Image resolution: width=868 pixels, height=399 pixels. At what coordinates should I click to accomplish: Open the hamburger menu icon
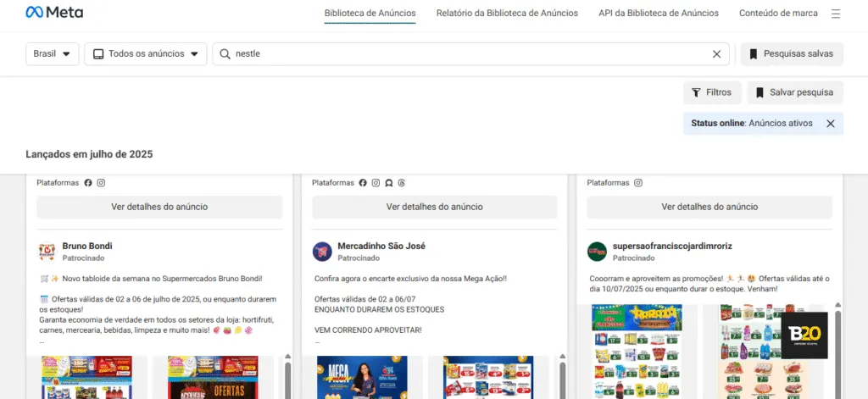[836, 14]
